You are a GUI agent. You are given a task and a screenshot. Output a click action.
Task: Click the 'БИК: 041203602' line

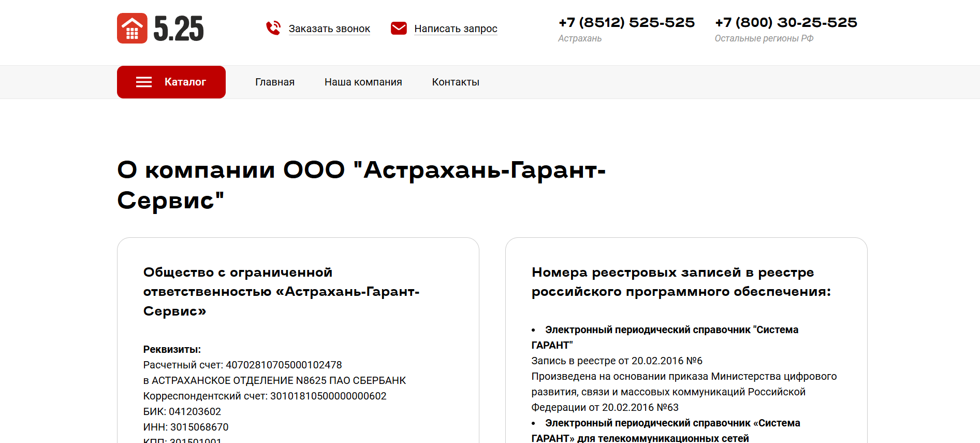point(182,411)
